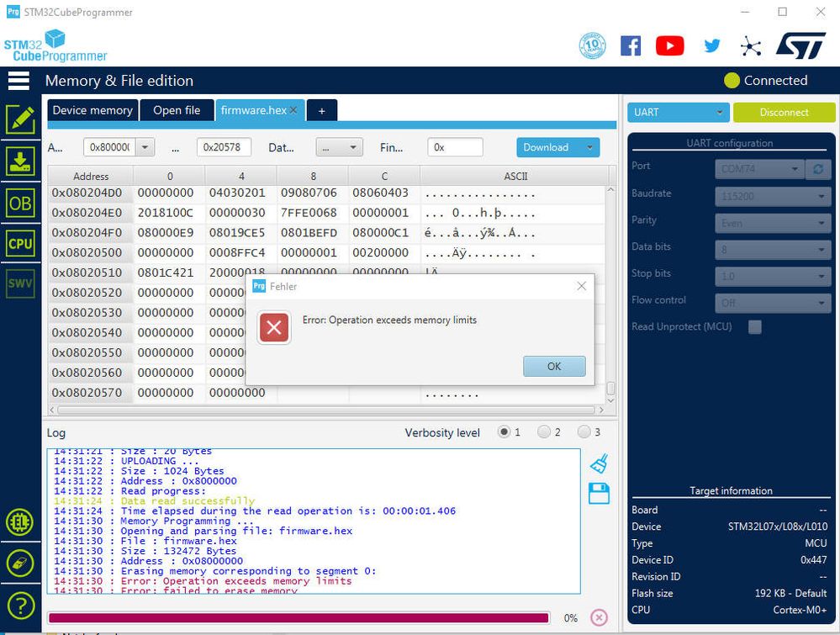The height and width of the screenshot is (635, 840).
Task: Click the ASCII column header
Action: click(x=515, y=177)
